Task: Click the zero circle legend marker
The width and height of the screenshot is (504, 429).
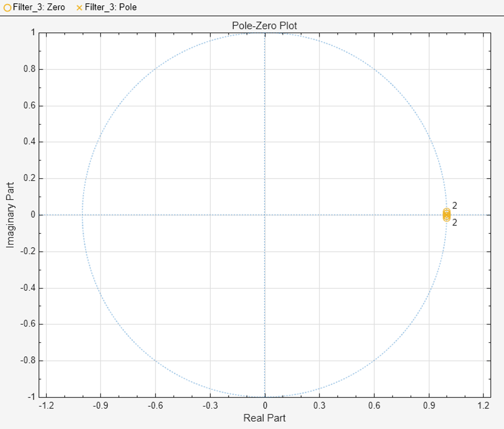Action: click(7, 8)
